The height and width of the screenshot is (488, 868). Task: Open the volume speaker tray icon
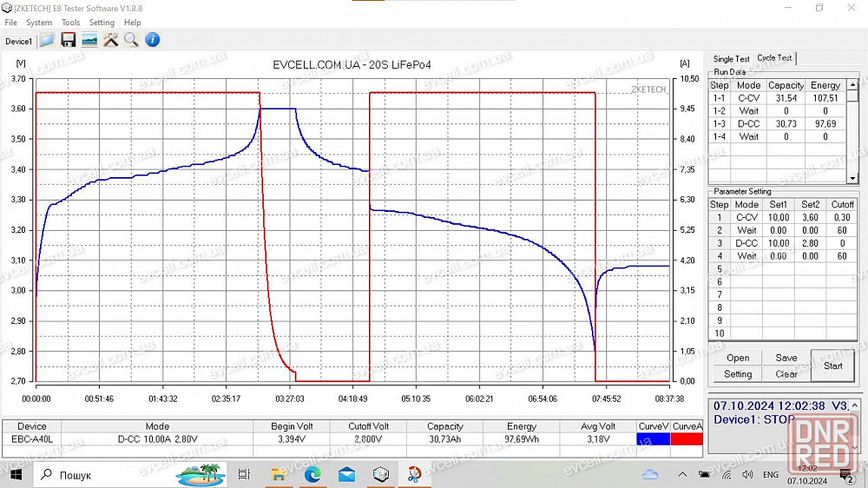click(x=747, y=475)
